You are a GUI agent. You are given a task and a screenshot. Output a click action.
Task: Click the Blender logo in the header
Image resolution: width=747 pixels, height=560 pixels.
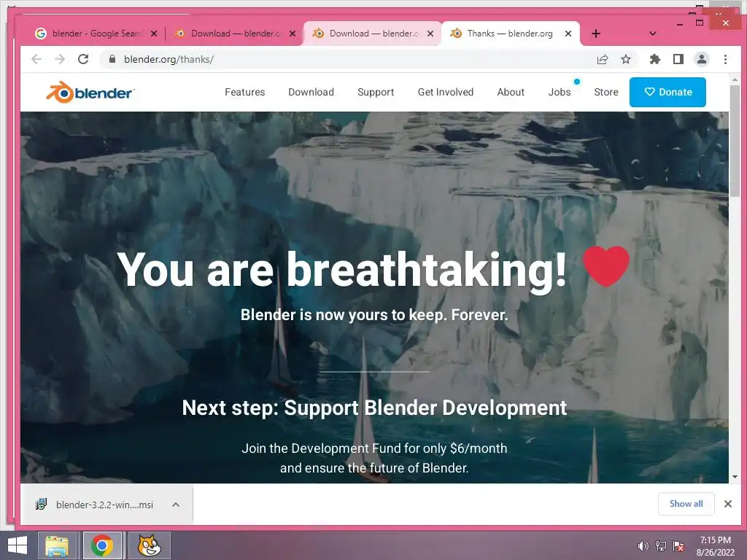click(x=90, y=93)
